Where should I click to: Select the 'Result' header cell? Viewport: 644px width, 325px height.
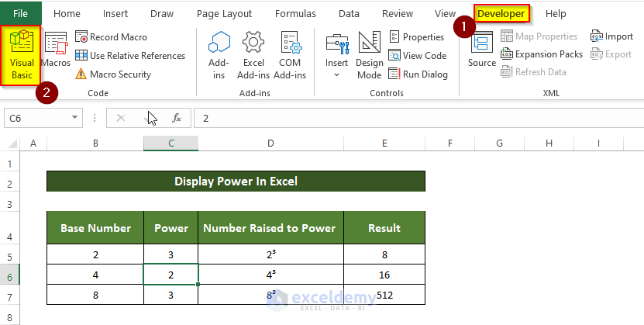point(384,228)
